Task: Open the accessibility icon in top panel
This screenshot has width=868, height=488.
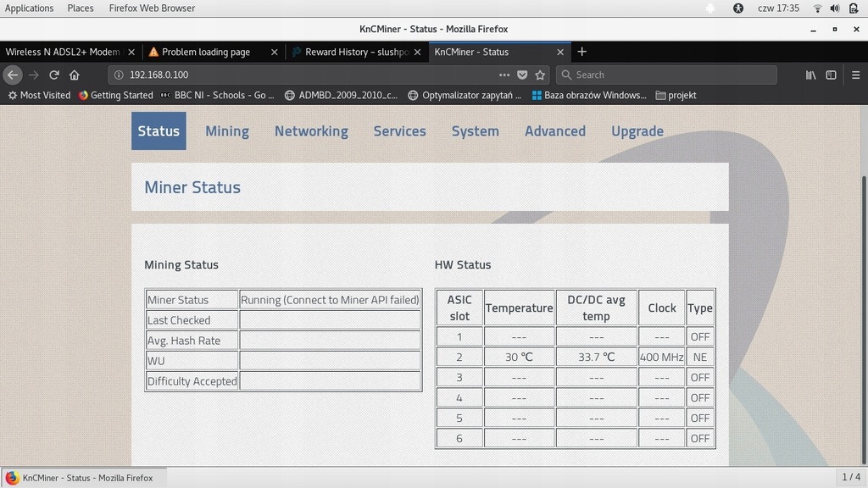Action: [x=738, y=8]
